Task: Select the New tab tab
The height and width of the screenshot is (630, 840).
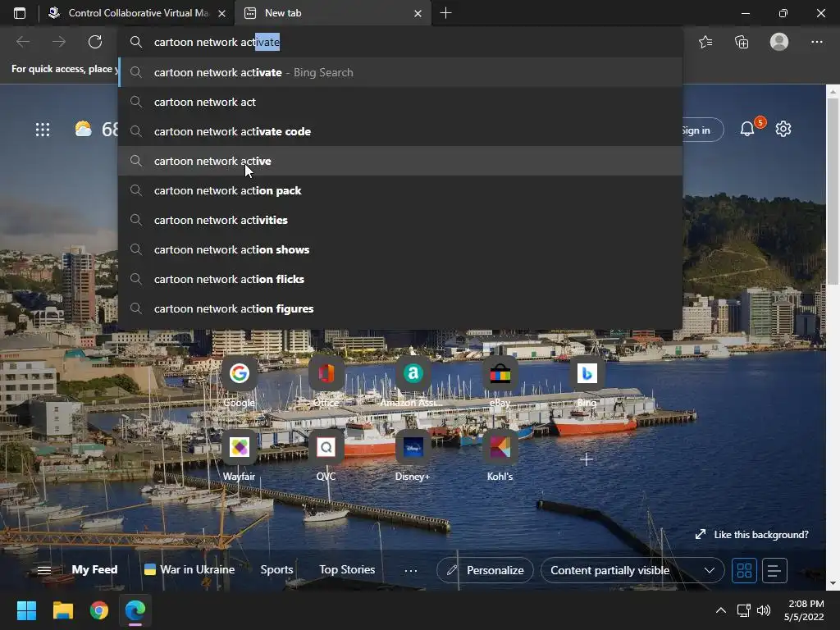Action: (332, 13)
